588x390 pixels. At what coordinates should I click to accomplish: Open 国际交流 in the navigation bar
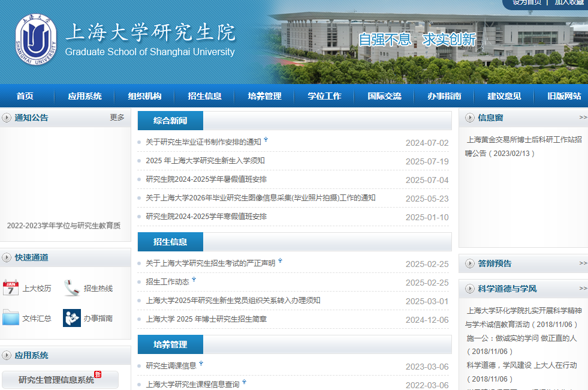[x=384, y=96]
